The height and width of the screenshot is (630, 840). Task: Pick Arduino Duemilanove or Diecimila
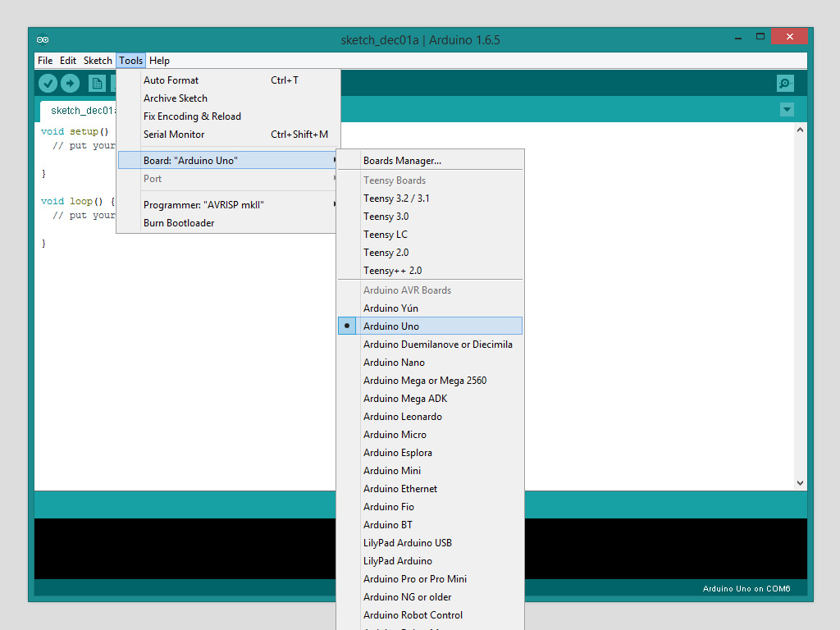[x=430, y=345]
